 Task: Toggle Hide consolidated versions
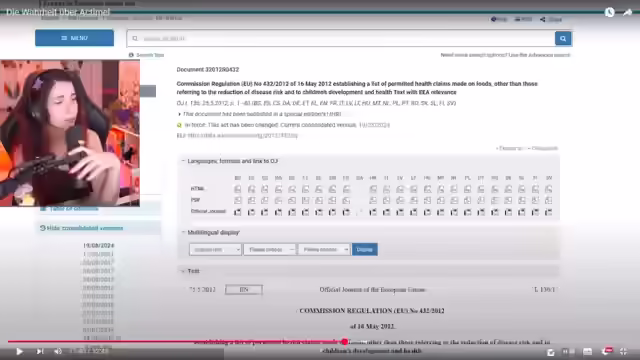(82, 228)
